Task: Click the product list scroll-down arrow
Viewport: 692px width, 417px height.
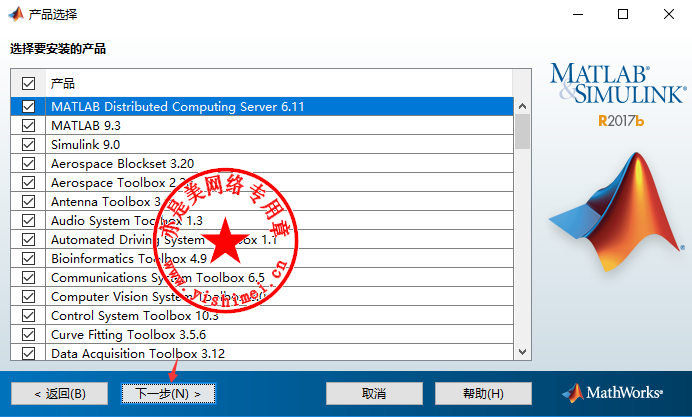Action: click(x=523, y=352)
